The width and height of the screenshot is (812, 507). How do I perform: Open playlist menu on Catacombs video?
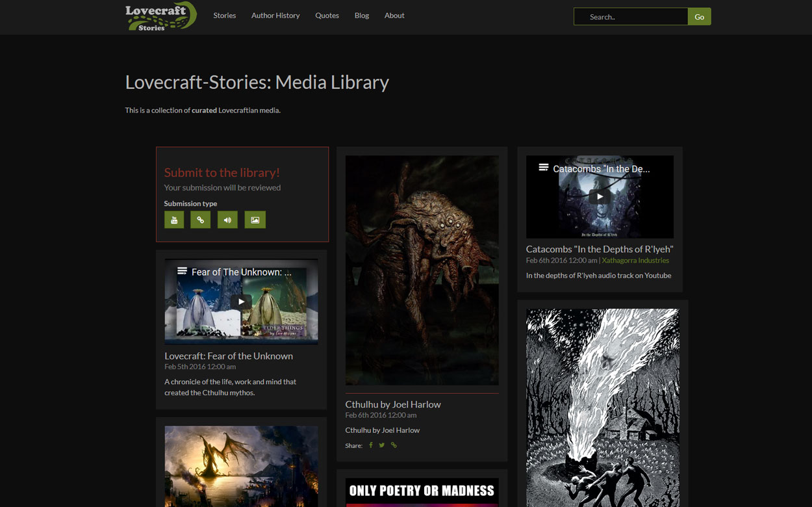pyautogui.click(x=544, y=168)
